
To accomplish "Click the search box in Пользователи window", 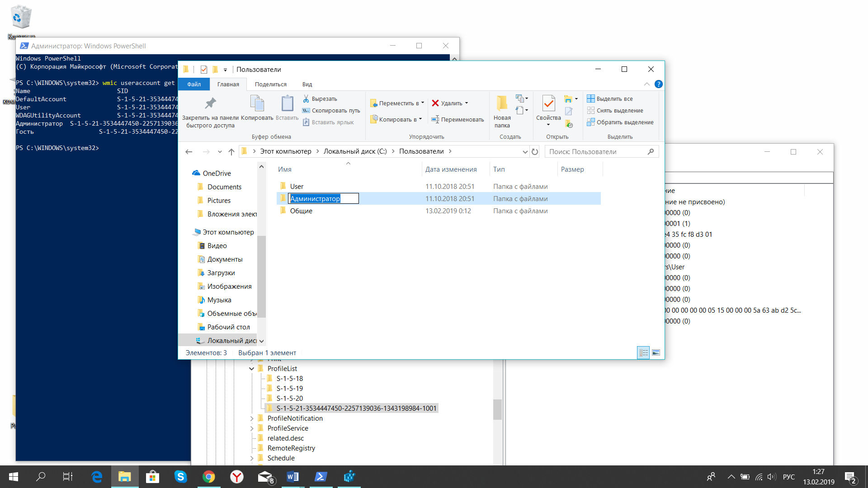I will pos(597,151).
